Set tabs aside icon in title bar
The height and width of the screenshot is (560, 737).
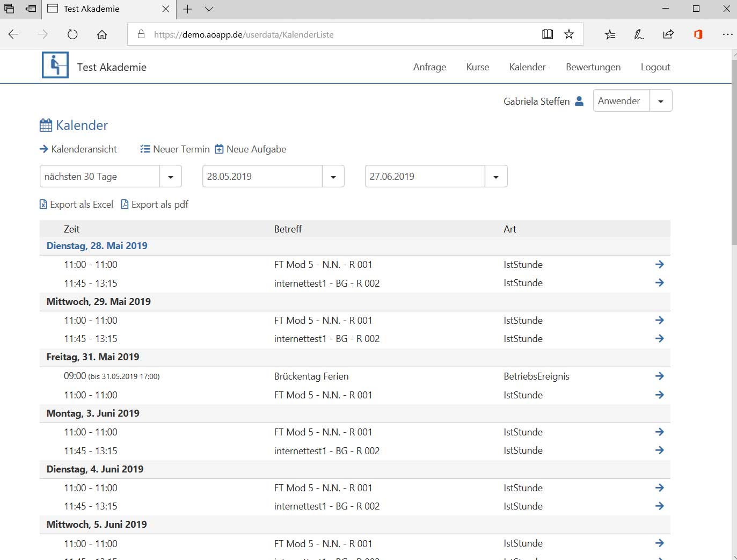[31, 9]
